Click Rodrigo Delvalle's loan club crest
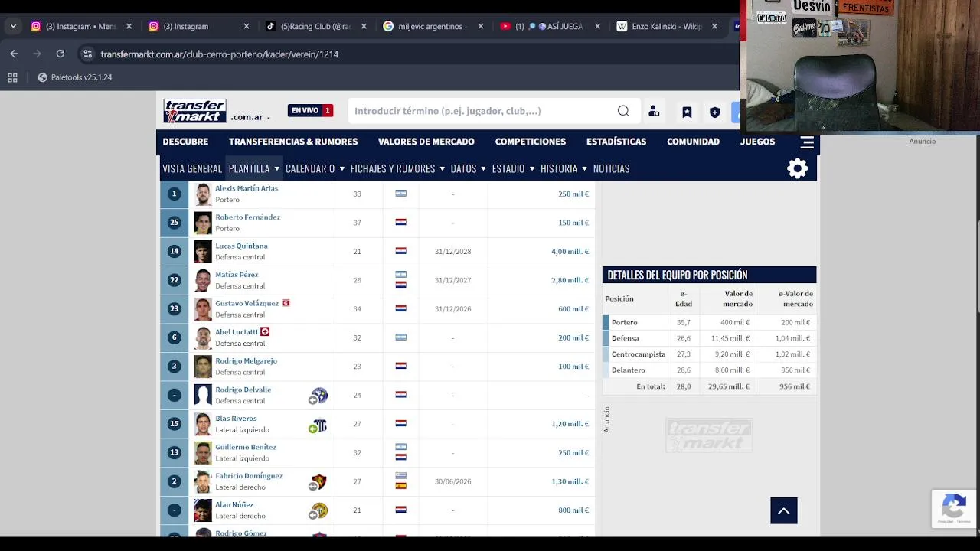The width and height of the screenshot is (980, 551). (x=318, y=396)
